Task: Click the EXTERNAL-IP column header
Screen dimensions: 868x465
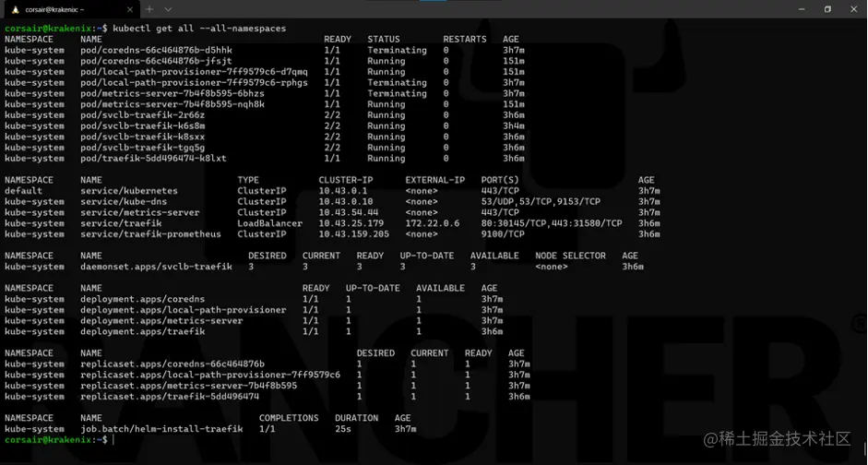Action: pyautogui.click(x=435, y=180)
